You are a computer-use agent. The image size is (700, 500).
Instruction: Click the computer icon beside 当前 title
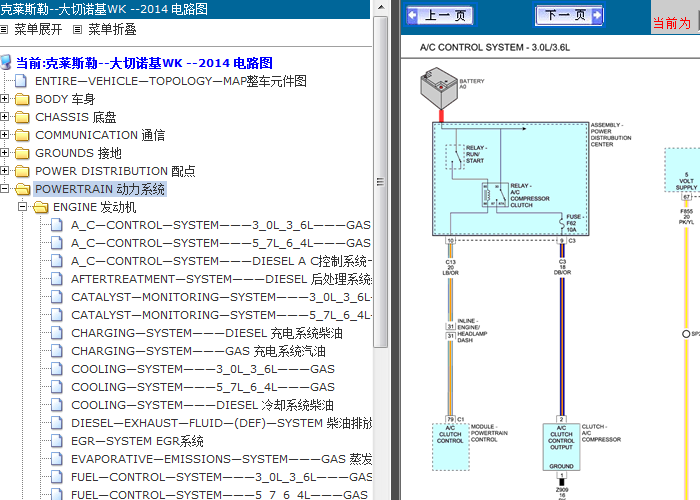point(6,62)
